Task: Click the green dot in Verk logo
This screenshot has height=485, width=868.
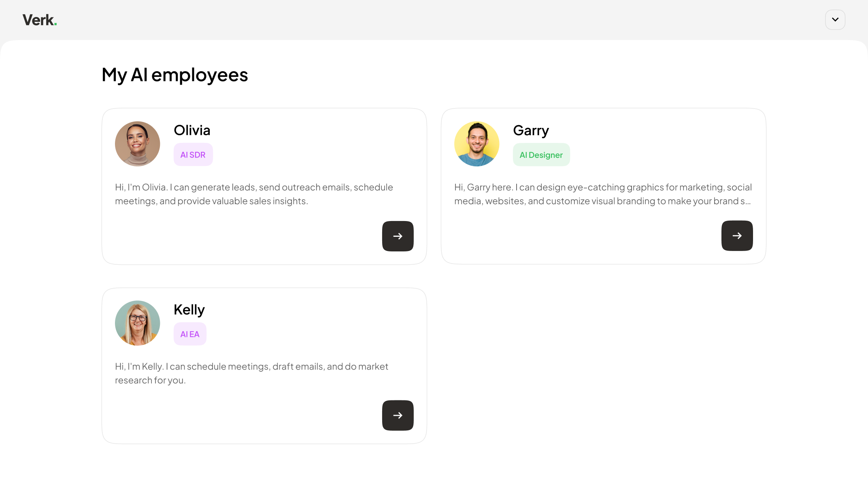Action: coord(55,24)
